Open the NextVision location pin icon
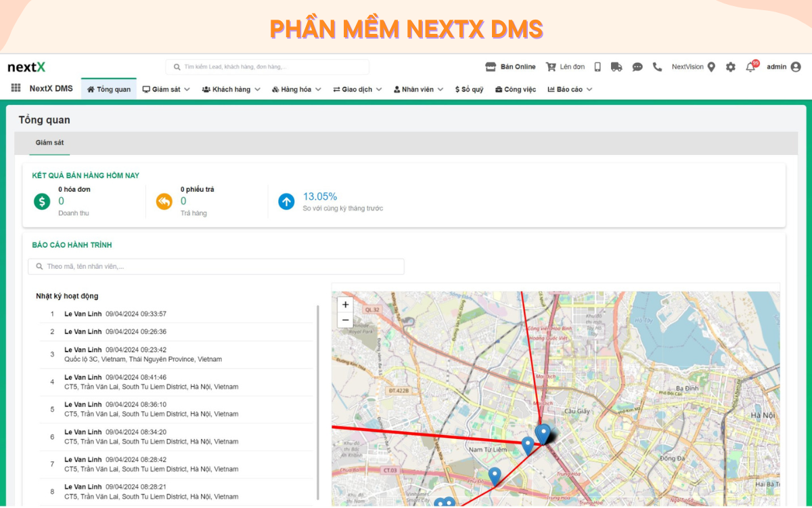This screenshot has height=508, width=812. click(711, 66)
